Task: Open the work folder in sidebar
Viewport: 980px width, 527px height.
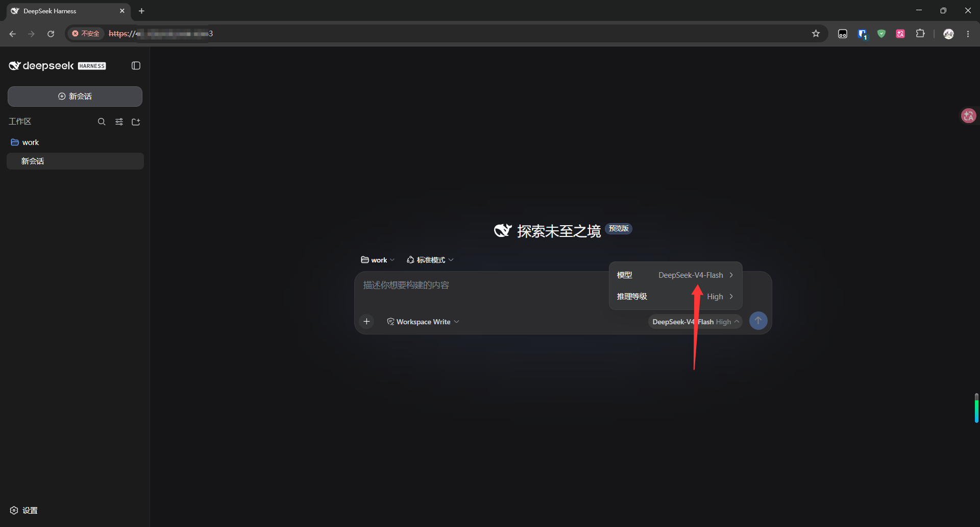Action: 75,142
